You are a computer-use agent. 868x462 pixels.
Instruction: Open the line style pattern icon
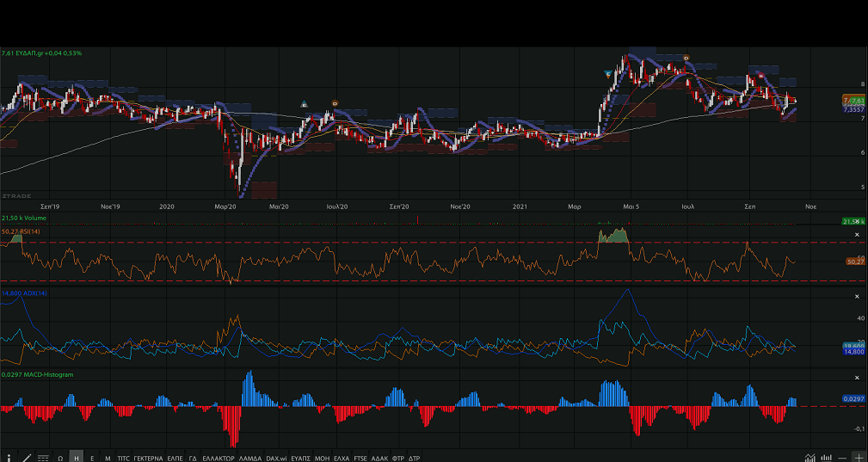(43, 458)
